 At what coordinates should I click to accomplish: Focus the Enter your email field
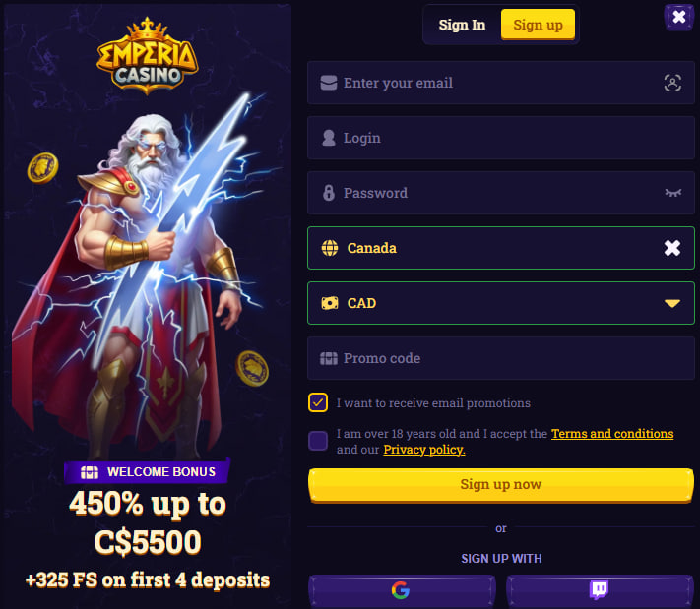[x=501, y=83]
